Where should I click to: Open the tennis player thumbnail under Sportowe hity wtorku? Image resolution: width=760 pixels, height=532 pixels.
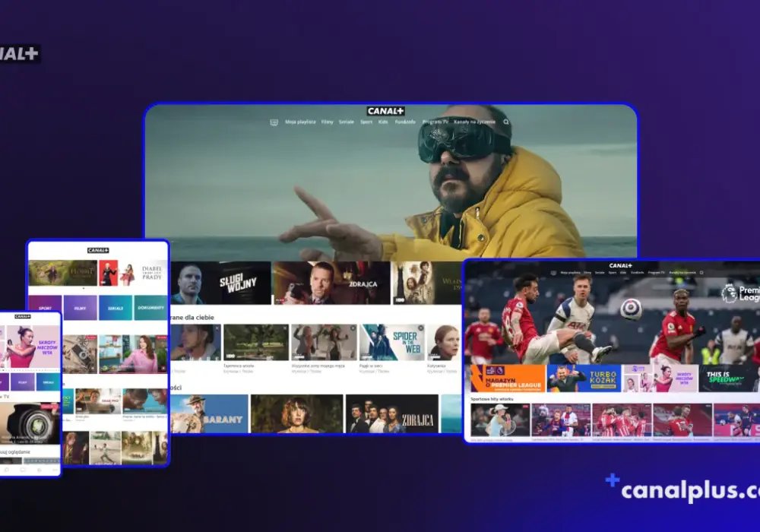[x=500, y=420]
